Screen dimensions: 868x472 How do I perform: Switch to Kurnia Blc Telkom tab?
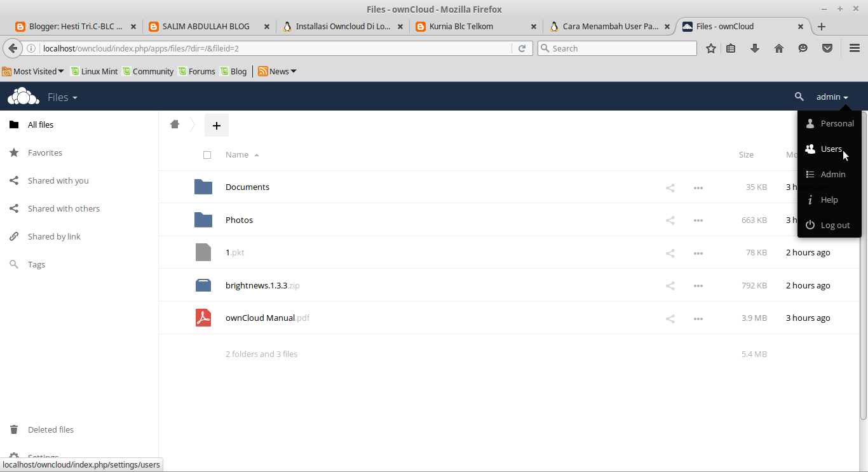click(477, 27)
